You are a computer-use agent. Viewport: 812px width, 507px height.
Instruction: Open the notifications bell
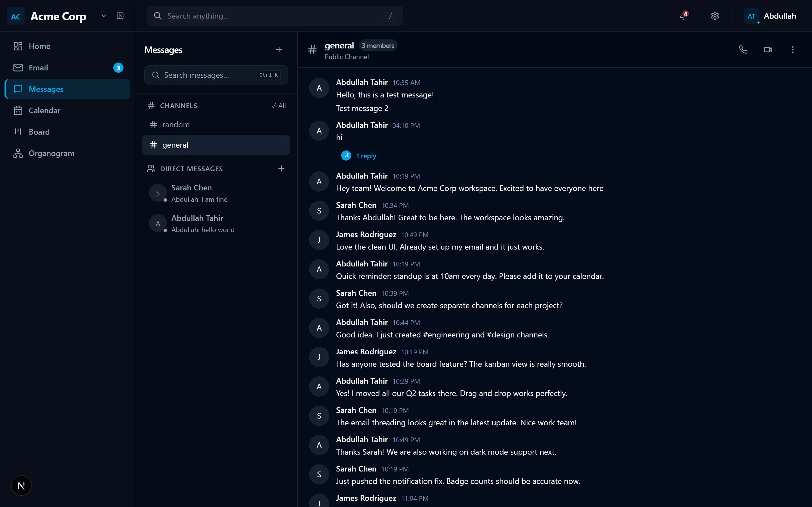point(683,16)
